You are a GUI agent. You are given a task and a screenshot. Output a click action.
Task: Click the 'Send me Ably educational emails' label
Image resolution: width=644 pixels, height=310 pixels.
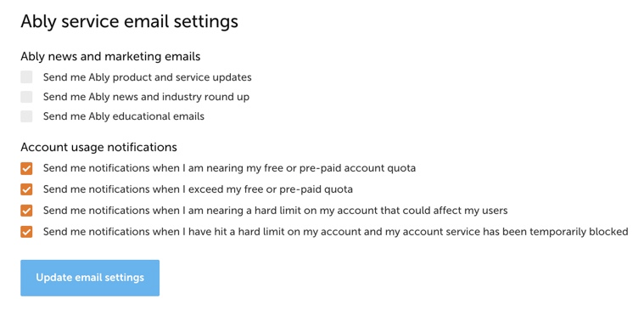pyautogui.click(x=124, y=116)
